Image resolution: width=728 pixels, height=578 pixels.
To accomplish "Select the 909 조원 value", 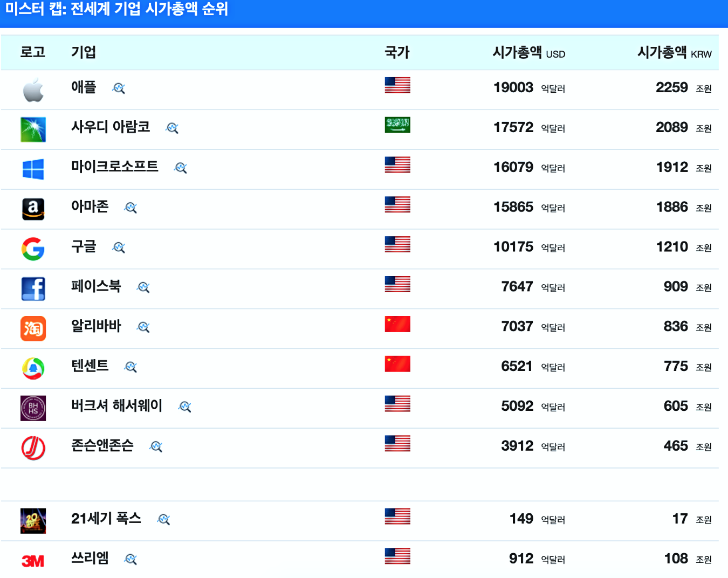I will 688,287.
